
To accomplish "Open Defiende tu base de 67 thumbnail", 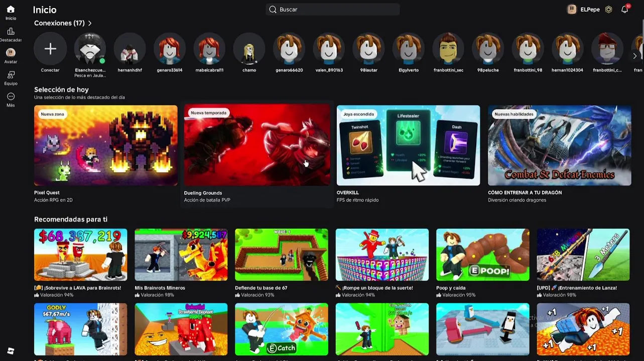I will [282, 255].
